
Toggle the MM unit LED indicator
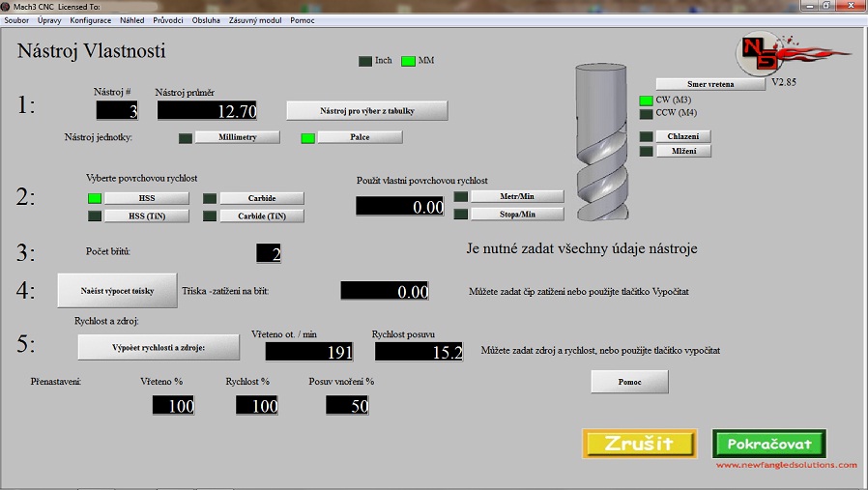[408, 61]
